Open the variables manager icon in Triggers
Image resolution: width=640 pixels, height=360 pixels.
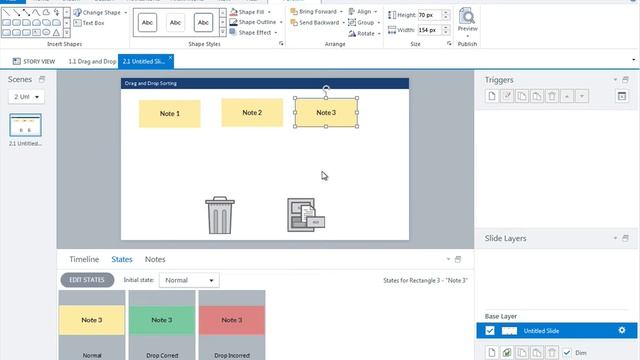point(622,96)
